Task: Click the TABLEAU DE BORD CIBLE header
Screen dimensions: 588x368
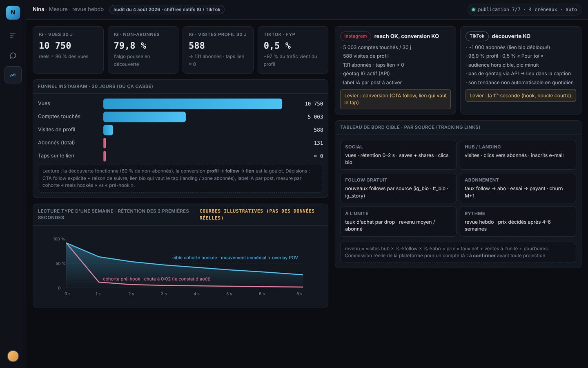Action: 410,128
